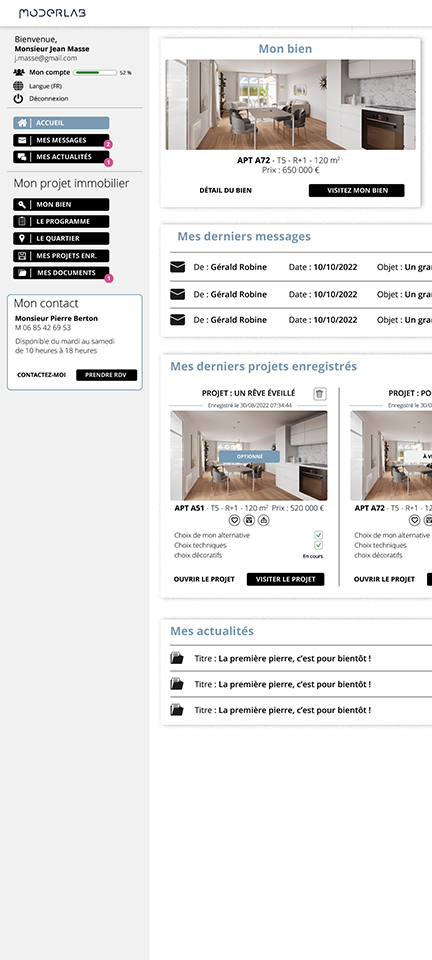Click the home icon on the Accueil button
Screen dimensions: 432x960
tap(22, 123)
